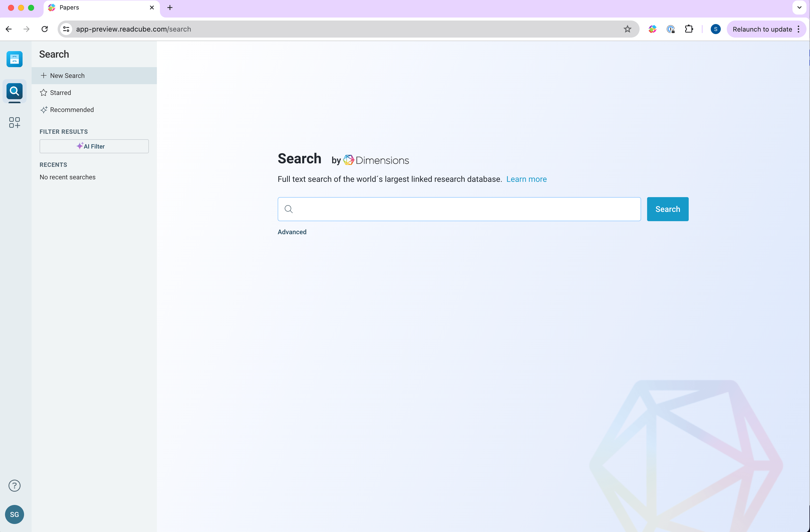Click the Papers browser extension icon
This screenshot has height=532, width=810.
tap(652, 29)
